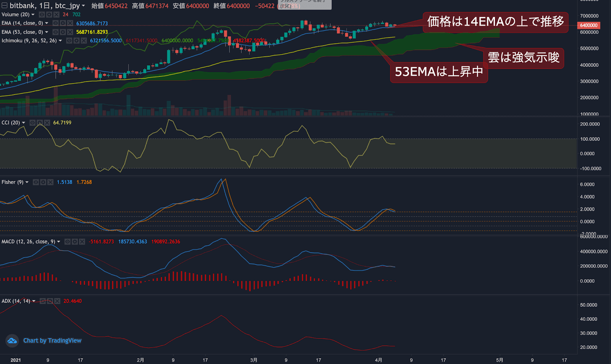The width and height of the screenshot is (611, 364).
Task: Click the red 6400000 price label
Action: click(589, 25)
